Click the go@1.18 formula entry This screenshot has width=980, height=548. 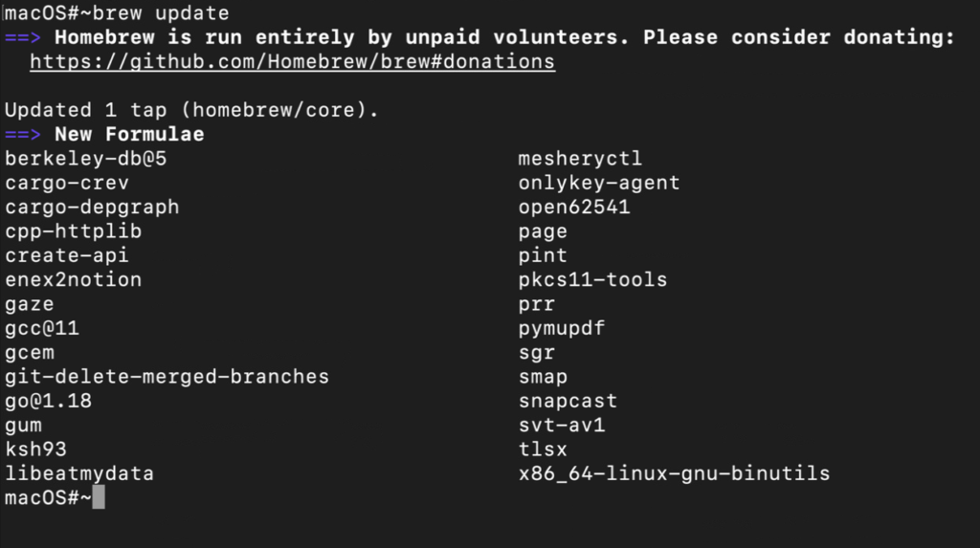click(48, 401)
